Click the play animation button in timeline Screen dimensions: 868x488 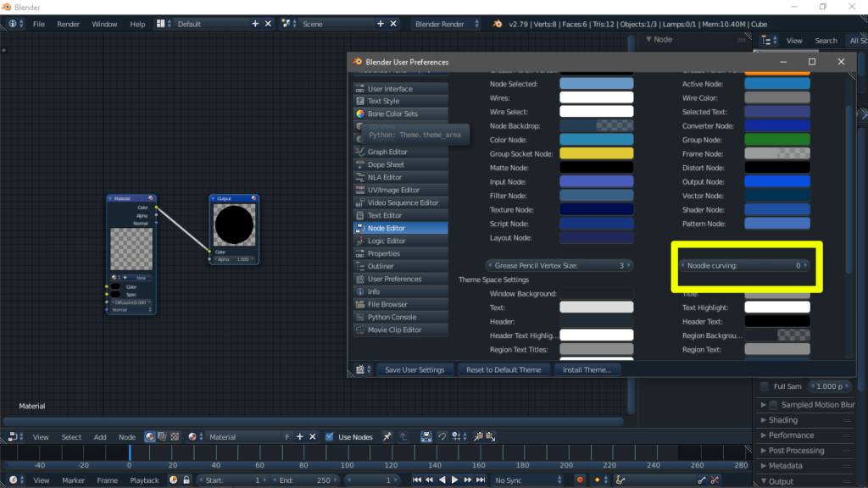coord(454,480)
